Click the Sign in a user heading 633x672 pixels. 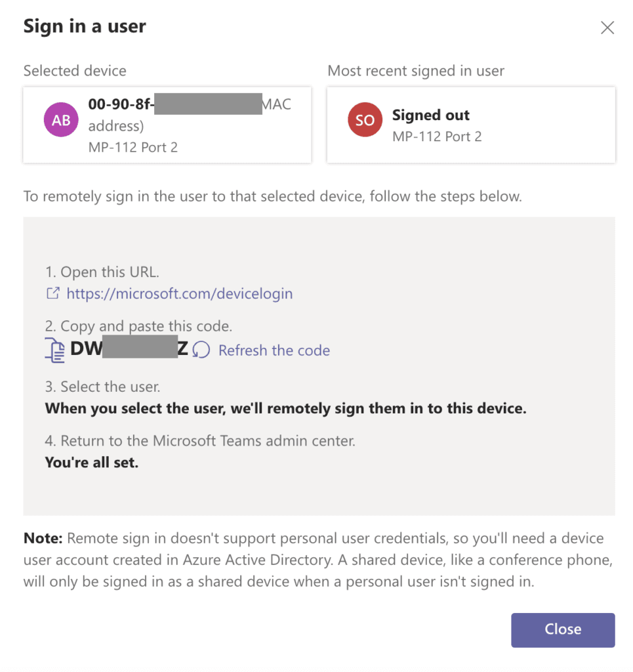[85, 26]
